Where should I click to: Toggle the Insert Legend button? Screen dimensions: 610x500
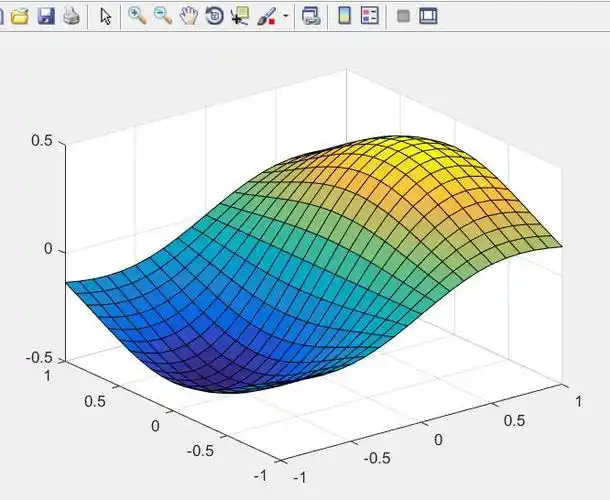(369, 17)
